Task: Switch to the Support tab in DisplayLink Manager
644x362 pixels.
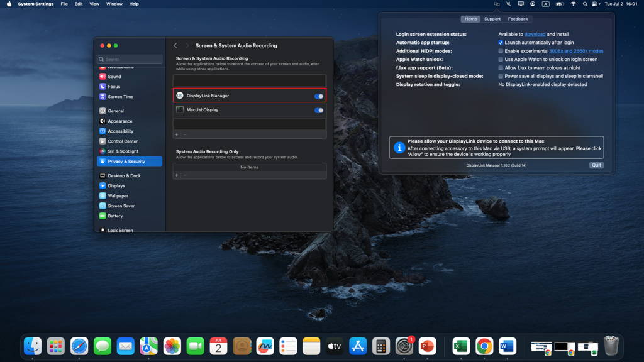Action: [492, 19]
